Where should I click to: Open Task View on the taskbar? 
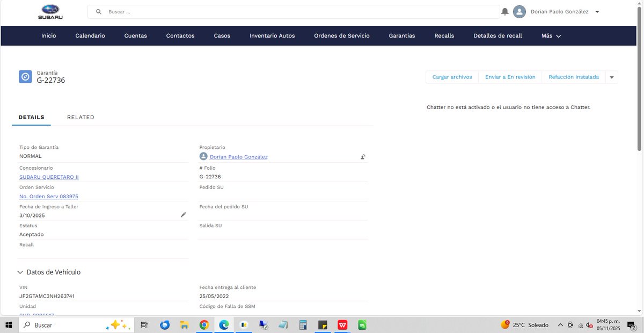[144, 325]
